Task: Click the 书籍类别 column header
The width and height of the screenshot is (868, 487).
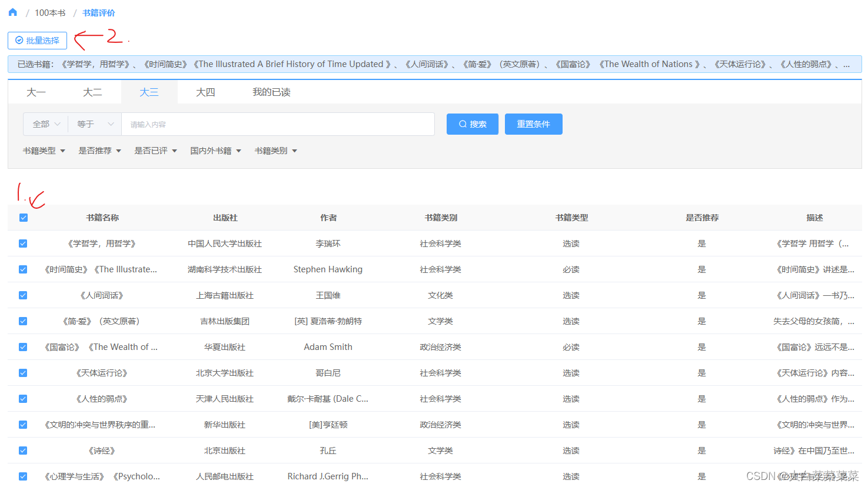Action: 441,218
